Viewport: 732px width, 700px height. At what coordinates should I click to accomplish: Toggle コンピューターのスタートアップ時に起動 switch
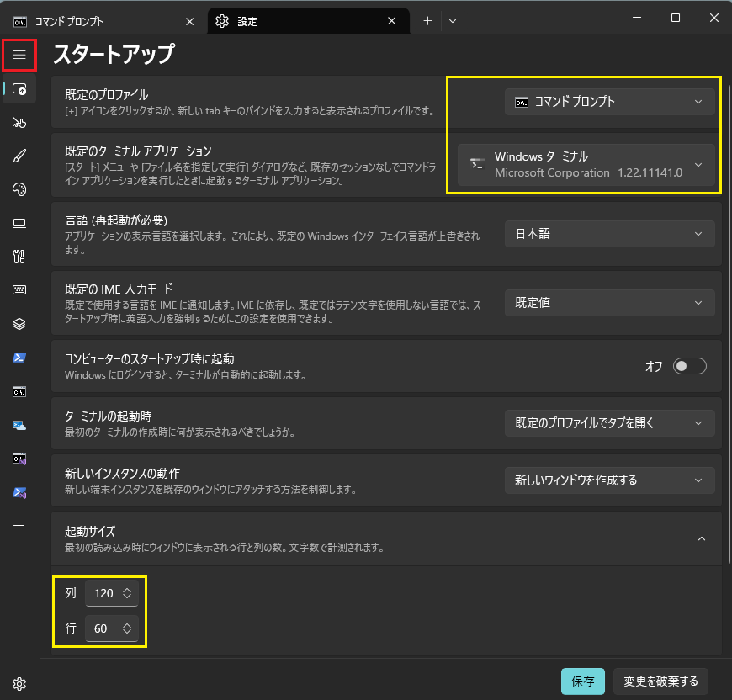(690, 366)
